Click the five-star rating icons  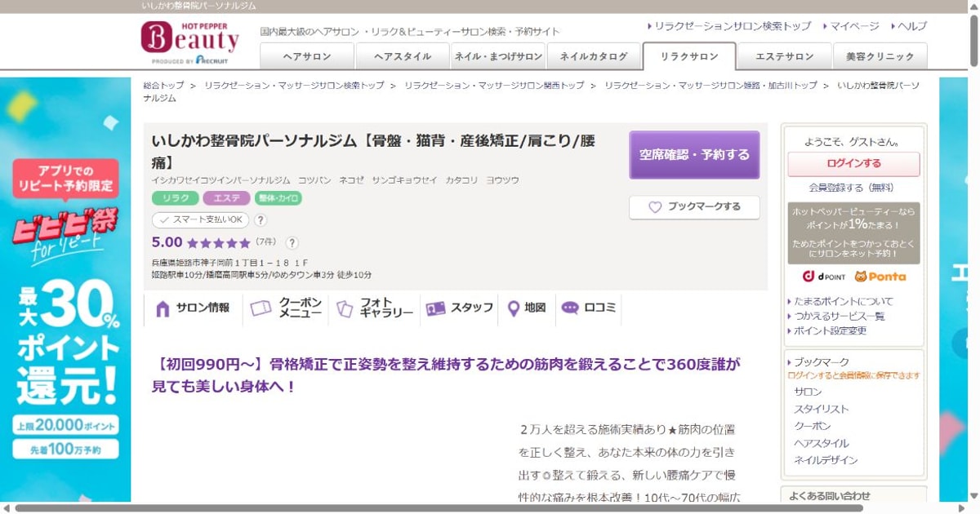pyautogui.click(x=218, y=243)
